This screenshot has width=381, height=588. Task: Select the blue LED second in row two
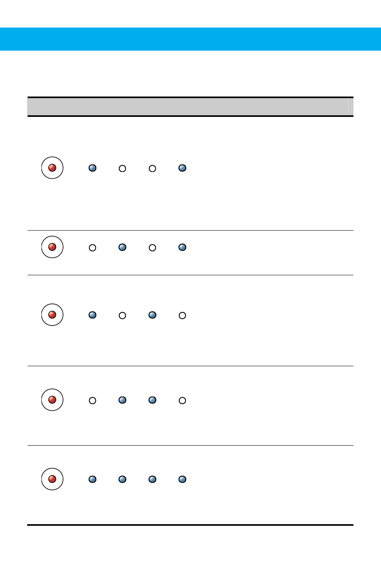point(123,247)
